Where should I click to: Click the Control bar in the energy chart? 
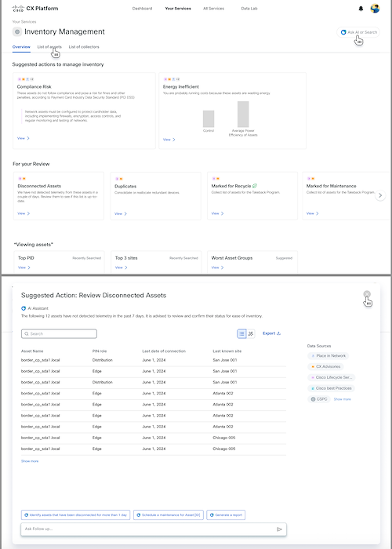[x=209, y=118]
